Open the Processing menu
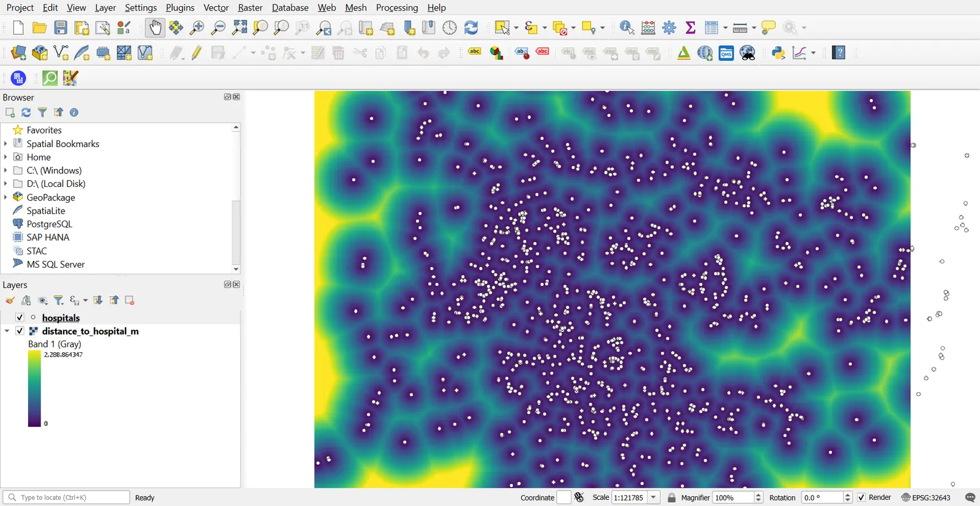The width and height of the screenshot is (980, 506). coord(397,7)
